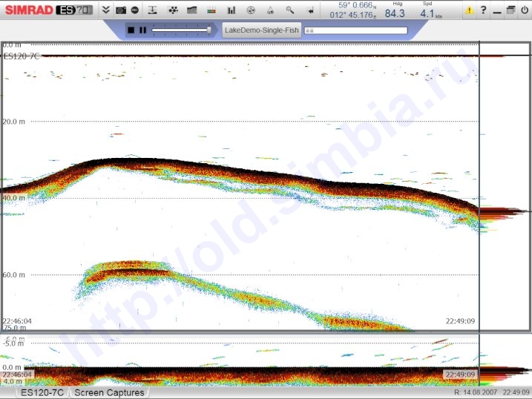This screenshot has height=399, width=532.
Task: Select the color scale bar icon
Action: (x=211, y=10)
